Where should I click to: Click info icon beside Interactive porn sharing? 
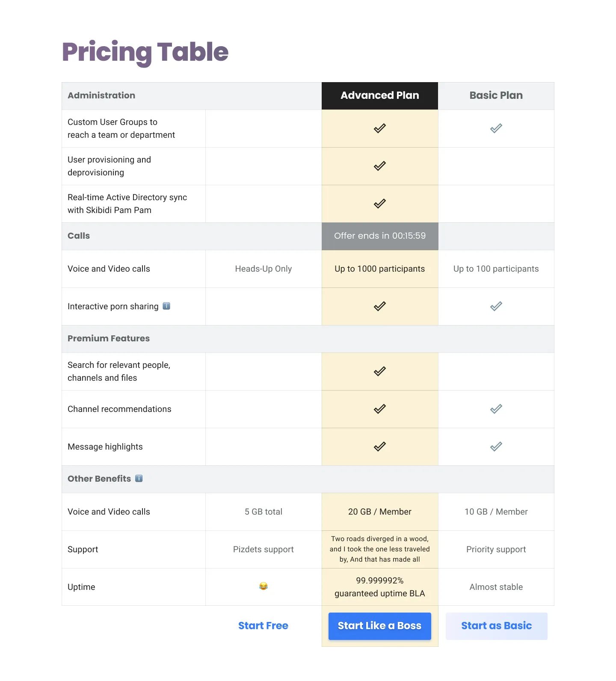(x=166, y=306)
